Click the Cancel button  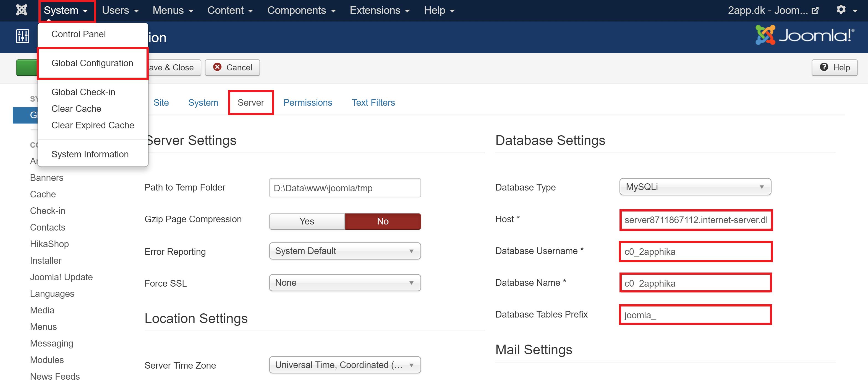(232, 67)
